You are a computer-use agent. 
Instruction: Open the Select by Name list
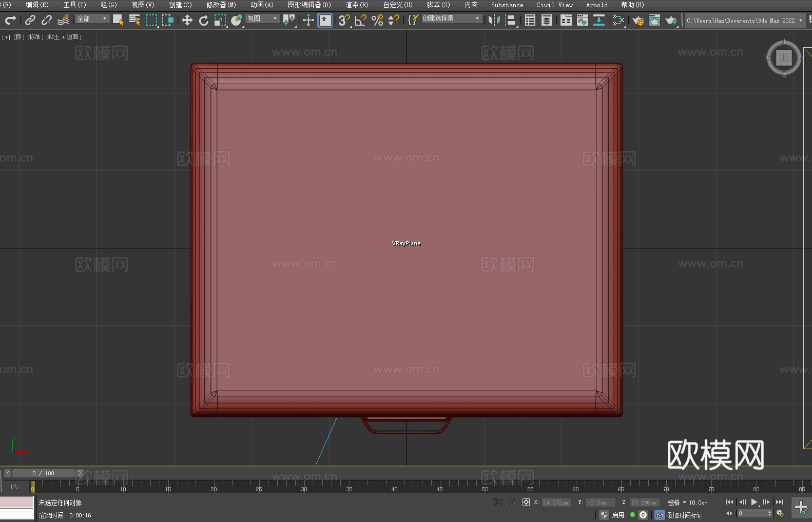[134, 20]
